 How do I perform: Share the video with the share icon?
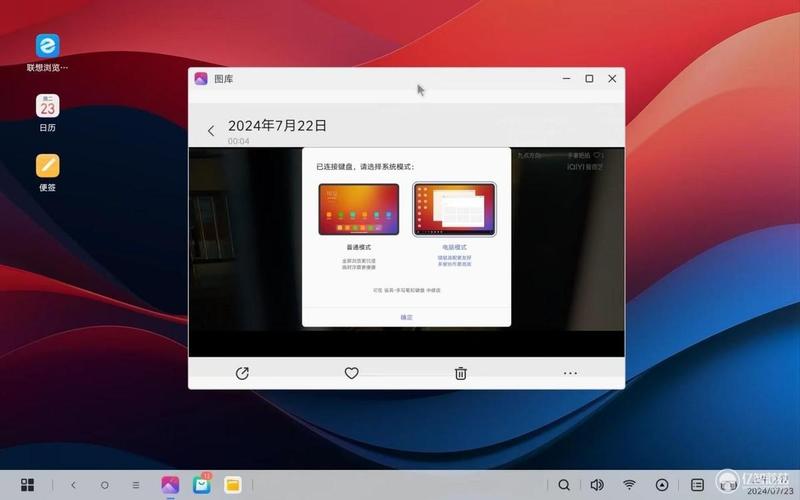coord(242,373)
